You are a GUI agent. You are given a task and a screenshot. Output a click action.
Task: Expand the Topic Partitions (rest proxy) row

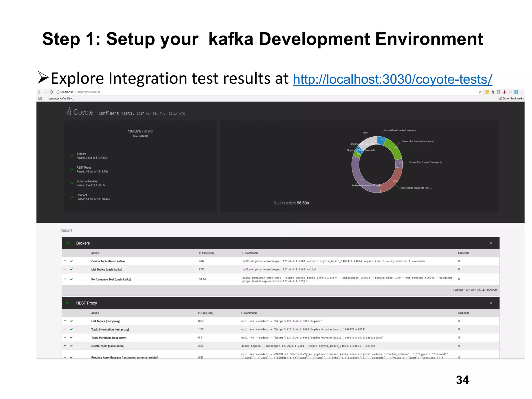pyautogui.click(x=65, y=338)
